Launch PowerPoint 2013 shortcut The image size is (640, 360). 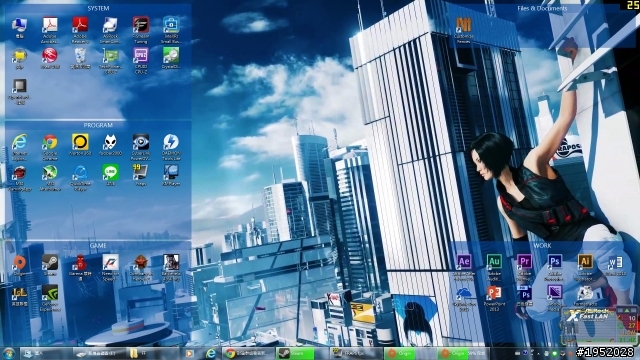pyautogui.click(x=494, y=299)
